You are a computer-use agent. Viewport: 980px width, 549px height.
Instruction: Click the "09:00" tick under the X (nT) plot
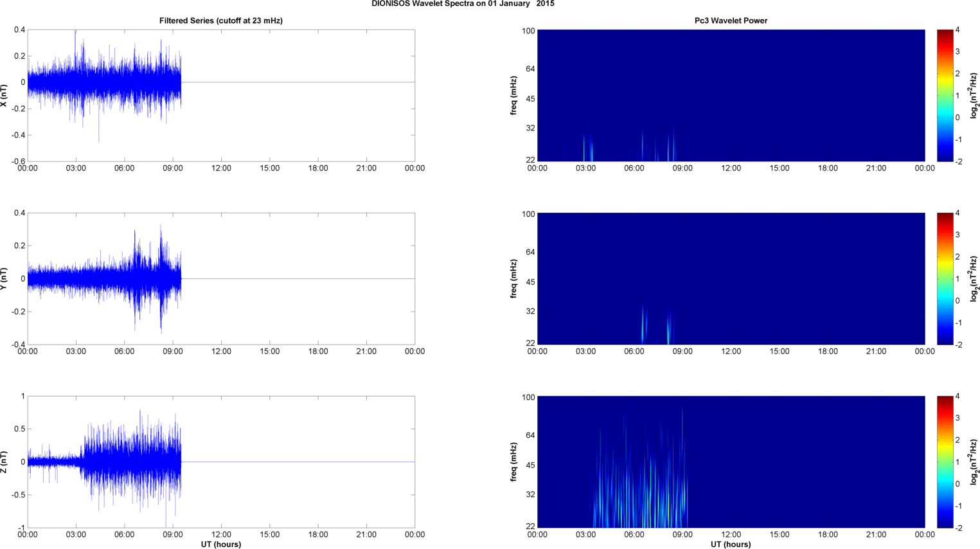173,168
